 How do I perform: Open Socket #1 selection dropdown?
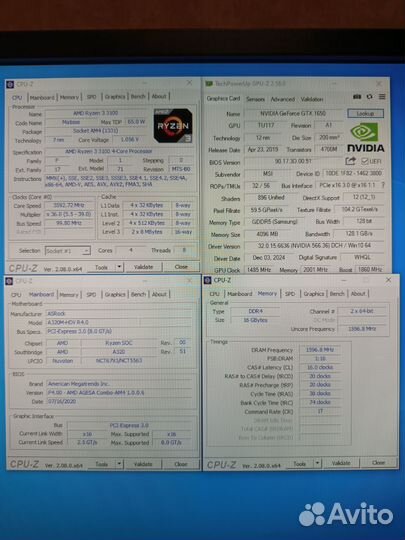[x=68, y=251]
